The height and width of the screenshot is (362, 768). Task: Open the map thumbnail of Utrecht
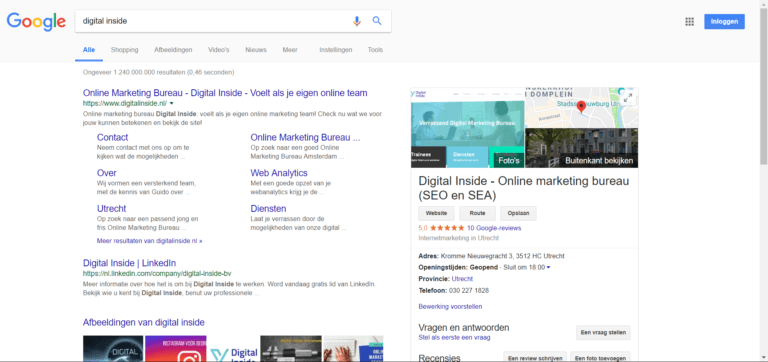581,107
